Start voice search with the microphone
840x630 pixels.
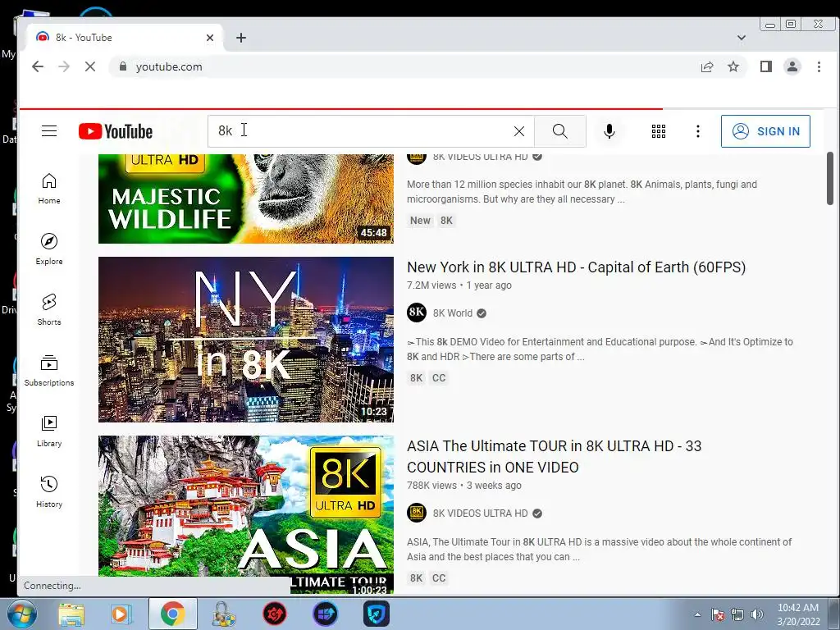tap(609, 131)
